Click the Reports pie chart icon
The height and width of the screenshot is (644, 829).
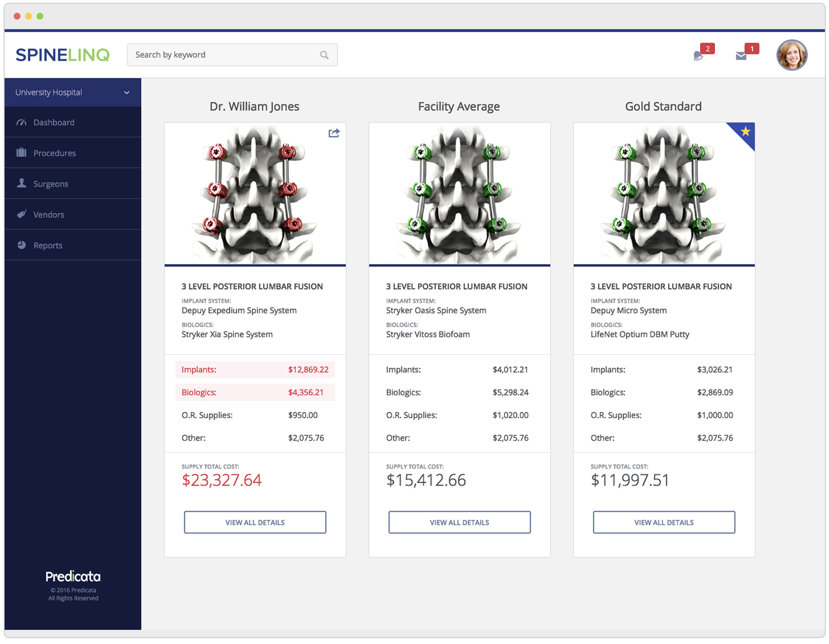tap(21, 245)
